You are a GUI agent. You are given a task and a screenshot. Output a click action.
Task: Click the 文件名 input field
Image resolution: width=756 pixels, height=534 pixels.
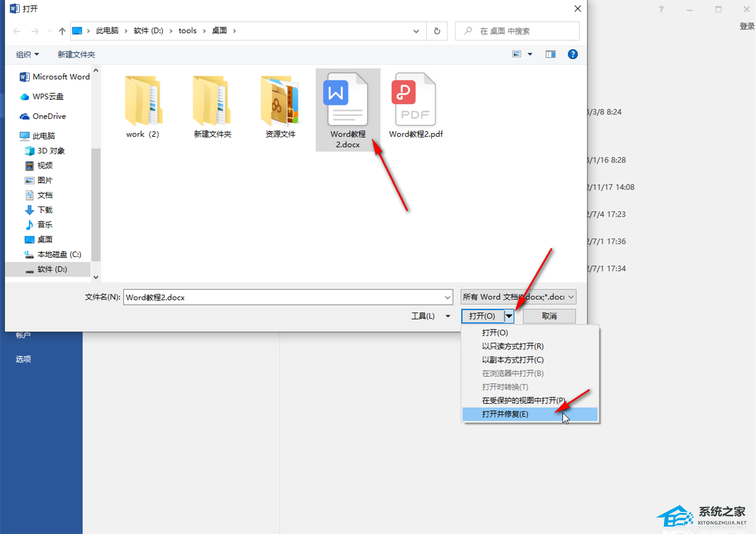click(283, 297)
